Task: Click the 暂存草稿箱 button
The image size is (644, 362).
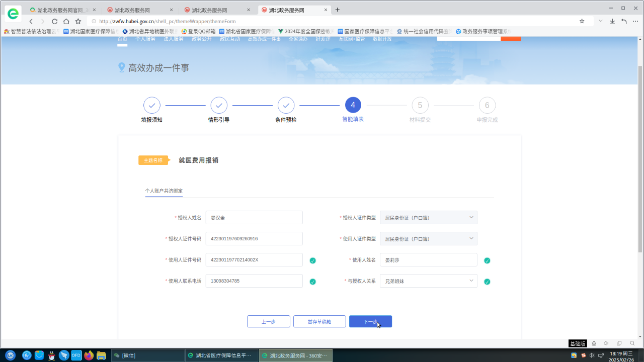Action: tap(319, 322)
